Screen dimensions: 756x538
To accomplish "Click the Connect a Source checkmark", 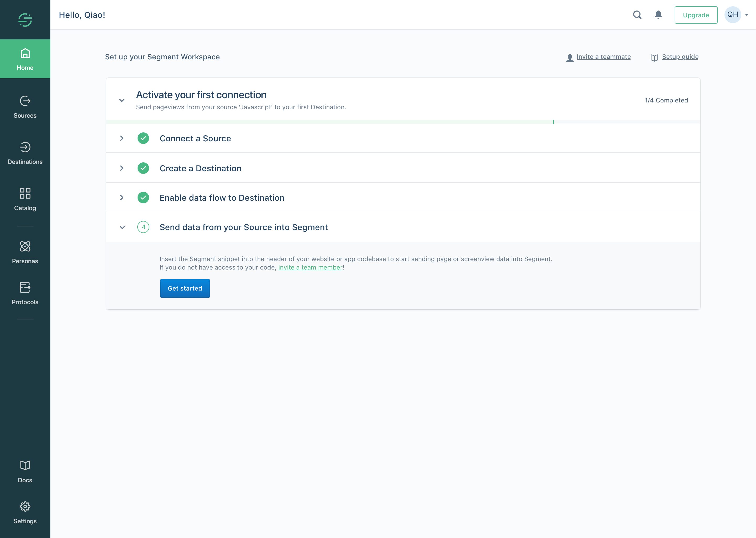I will [143, 138].
